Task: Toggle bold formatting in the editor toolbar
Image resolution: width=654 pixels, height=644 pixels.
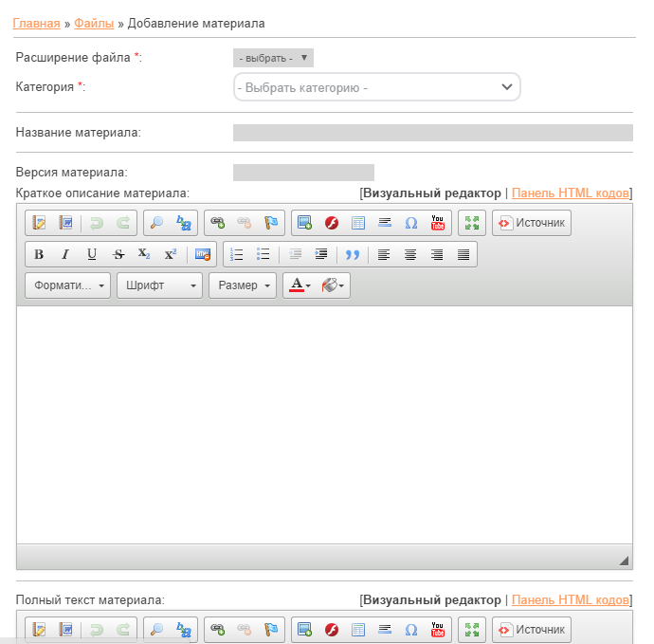Action: point(39,254)
